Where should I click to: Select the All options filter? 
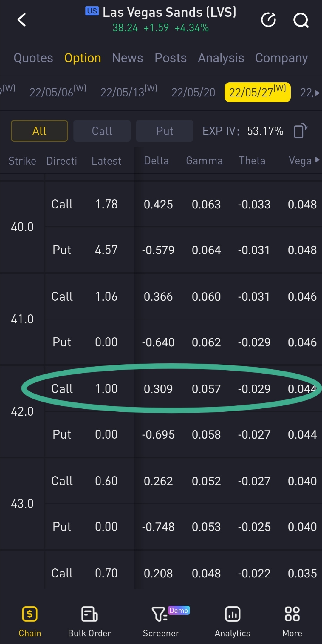pyautogui.click(x=39, y=131)
